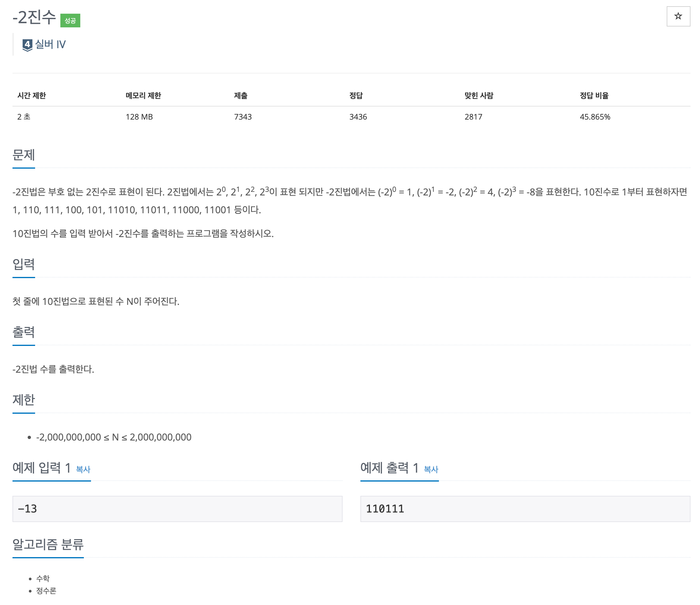Click the green 성공 status label

pos(70,21)
